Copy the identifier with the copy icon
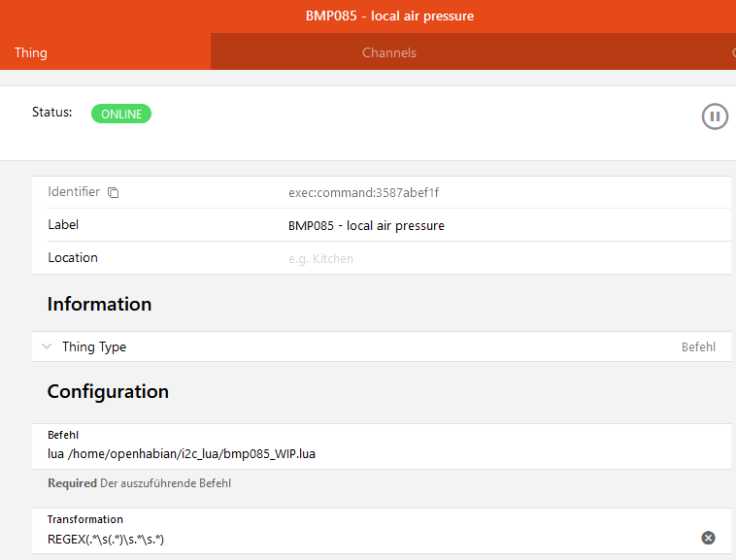 tap(114, 192)
